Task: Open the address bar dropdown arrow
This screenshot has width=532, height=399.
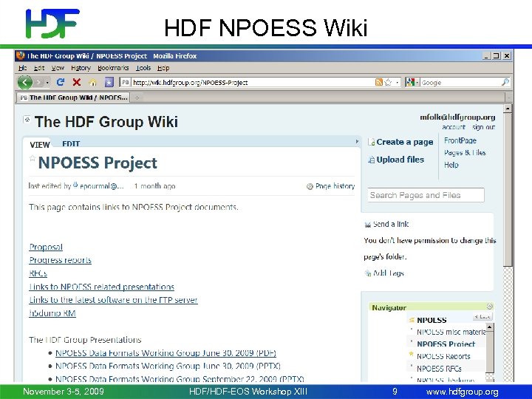Action: point(397,83)
